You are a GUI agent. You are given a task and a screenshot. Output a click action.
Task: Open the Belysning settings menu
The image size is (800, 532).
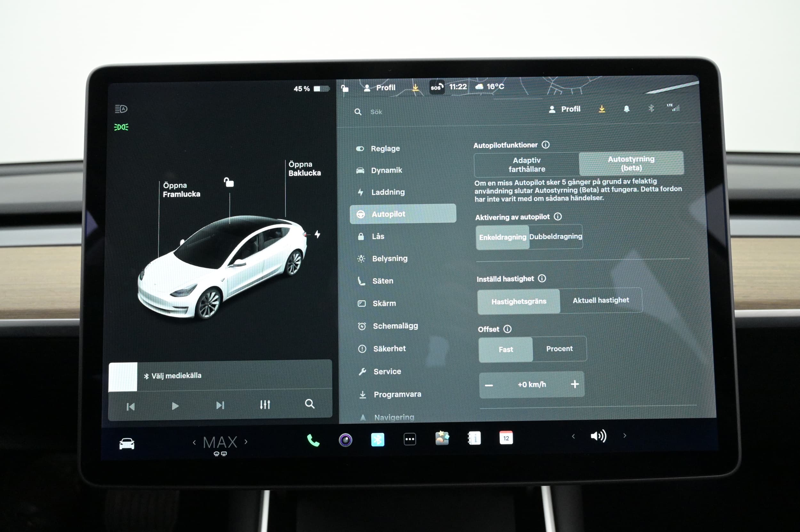[x=390, y=258]
